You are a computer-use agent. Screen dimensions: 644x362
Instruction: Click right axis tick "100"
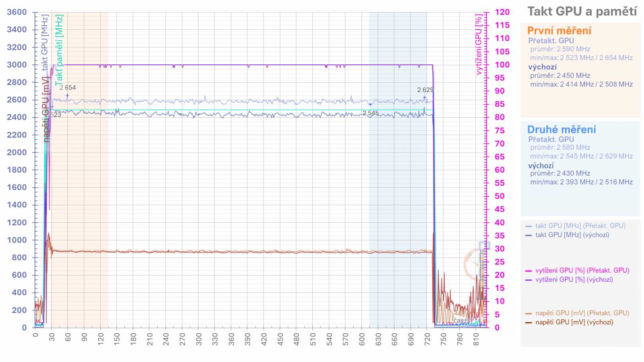coord(502,64)
